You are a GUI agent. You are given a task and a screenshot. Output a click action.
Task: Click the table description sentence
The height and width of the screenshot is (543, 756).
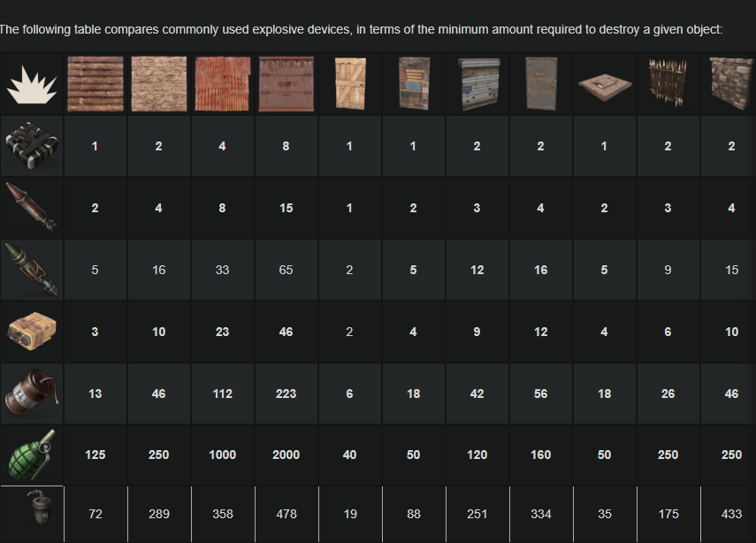pyautogui.click(x=361, y=29)
